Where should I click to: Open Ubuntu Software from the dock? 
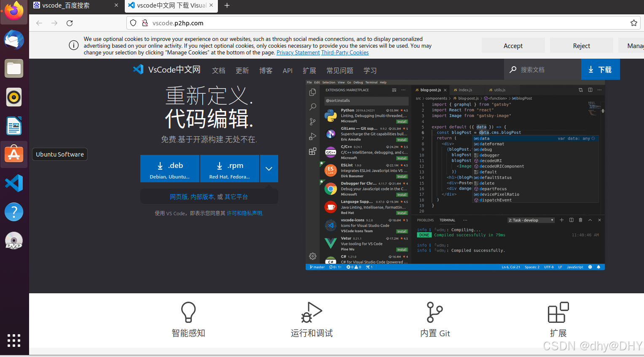pyautogui.click(x=14, y=154)
